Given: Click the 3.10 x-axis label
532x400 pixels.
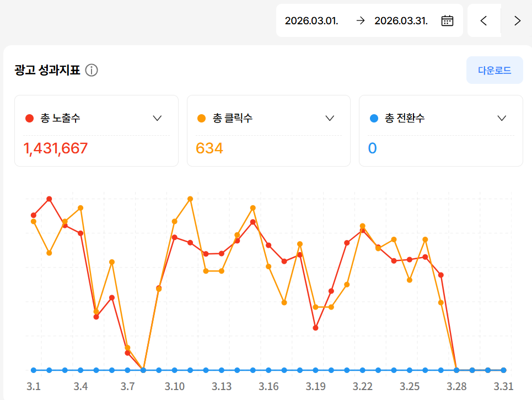Looking at the screenshot, I should click(x=174, y=386).
